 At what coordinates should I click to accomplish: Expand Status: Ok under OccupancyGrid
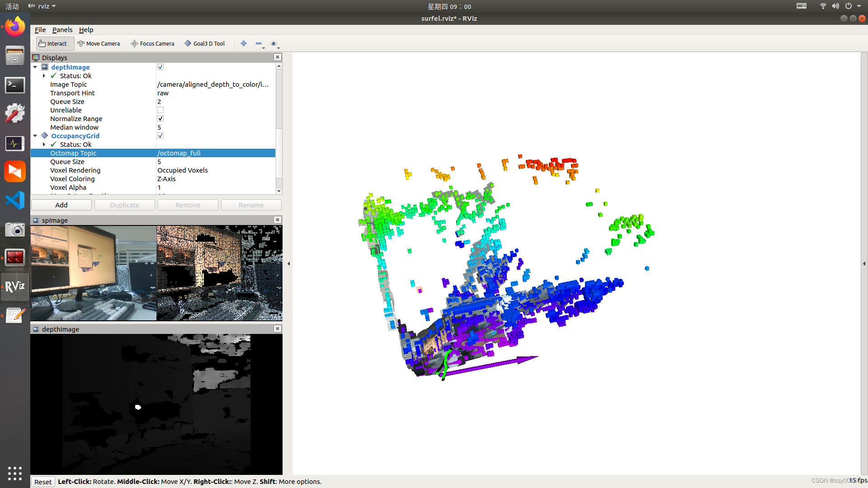44,145
